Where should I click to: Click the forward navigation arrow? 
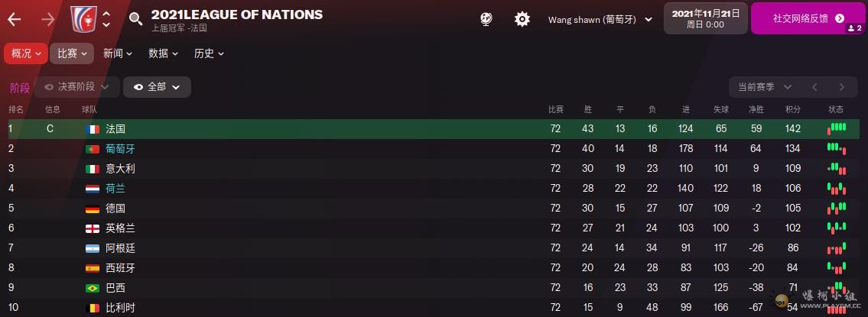tap(47, 19)
